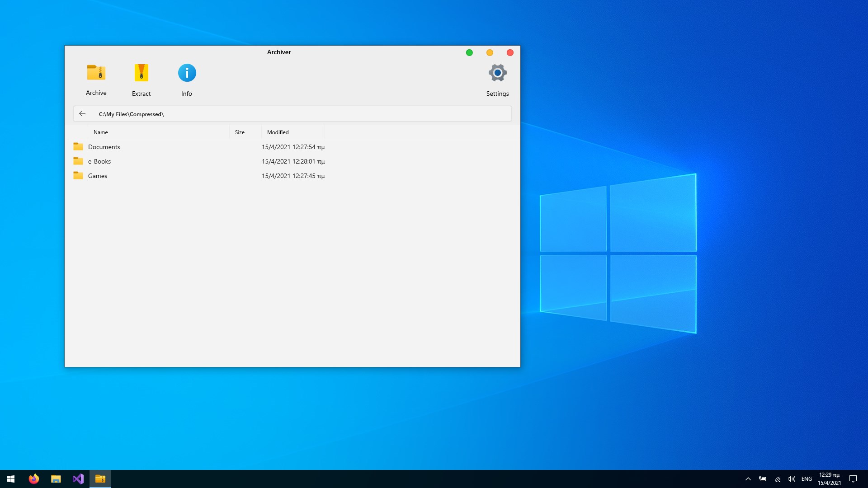Screen dimensions: 868x488
Task: Click the Archive toolbar icon
Action: [x=96, y=73]
